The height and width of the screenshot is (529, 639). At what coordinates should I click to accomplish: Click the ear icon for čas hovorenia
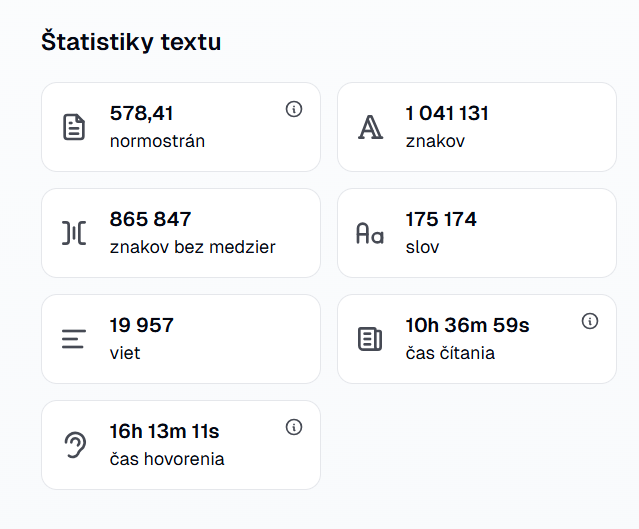coord(74,445)
